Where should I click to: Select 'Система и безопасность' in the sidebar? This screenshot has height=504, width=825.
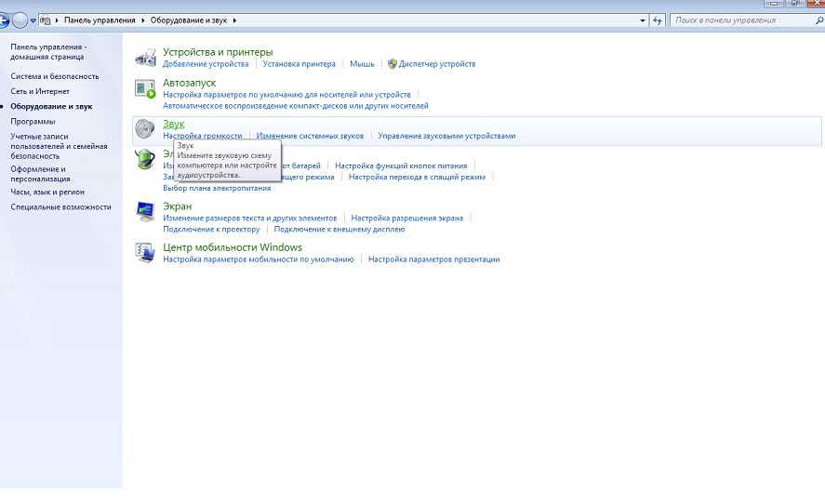click(x=55, y=76)
